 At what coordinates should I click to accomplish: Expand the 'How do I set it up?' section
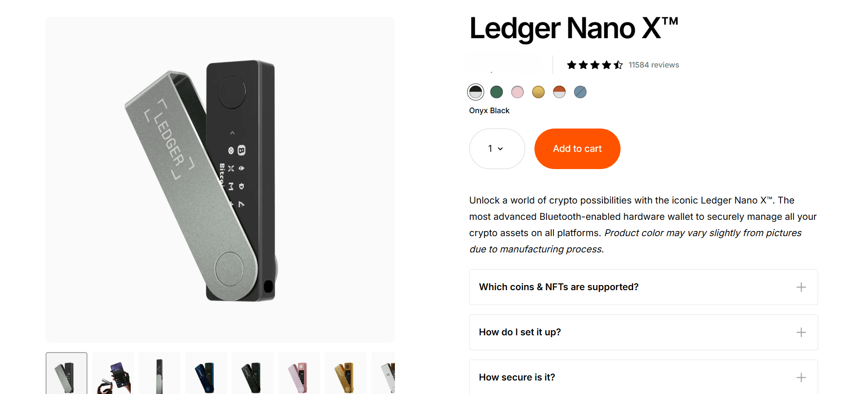[x=520, y=333]
